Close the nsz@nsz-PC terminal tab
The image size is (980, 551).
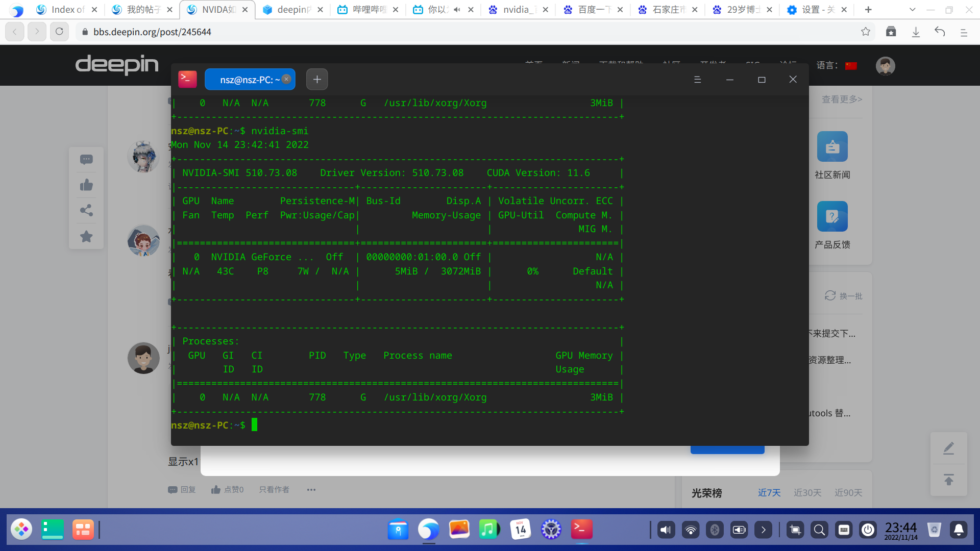click(x=286, y=79)
